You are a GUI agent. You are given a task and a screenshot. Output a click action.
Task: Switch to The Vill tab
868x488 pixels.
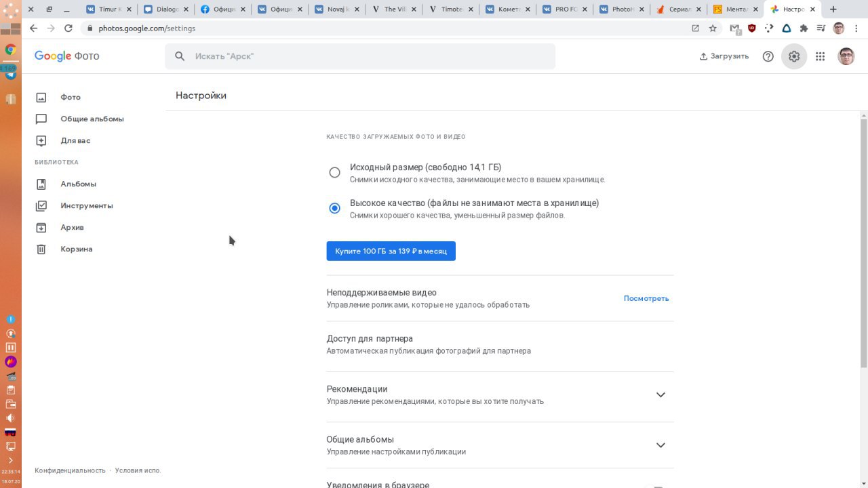pos(394,9)
